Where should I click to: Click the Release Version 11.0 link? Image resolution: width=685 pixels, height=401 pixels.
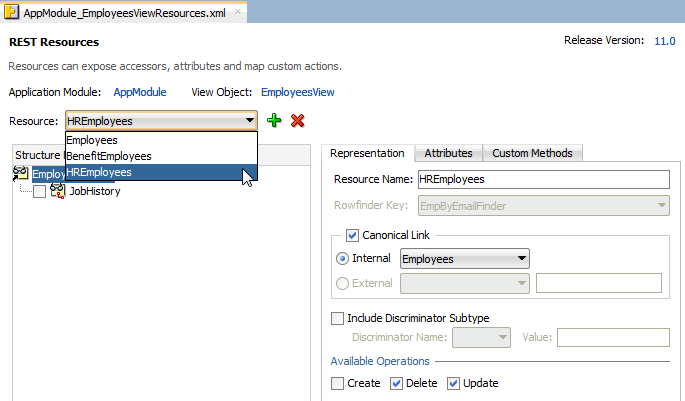(664, 41)
